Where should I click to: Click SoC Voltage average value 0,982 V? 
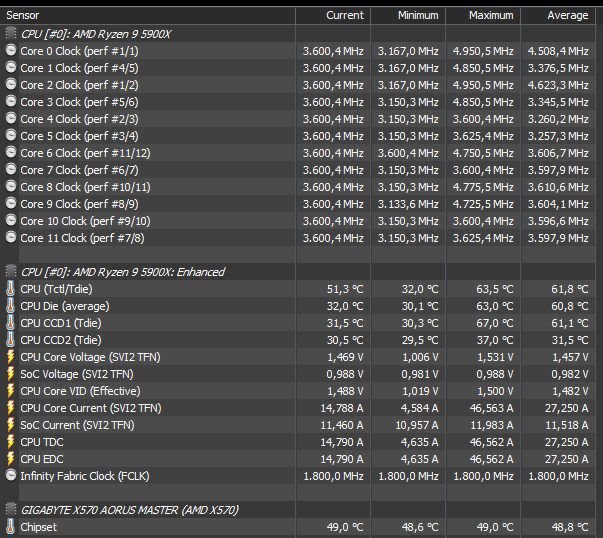coord(570,374)
